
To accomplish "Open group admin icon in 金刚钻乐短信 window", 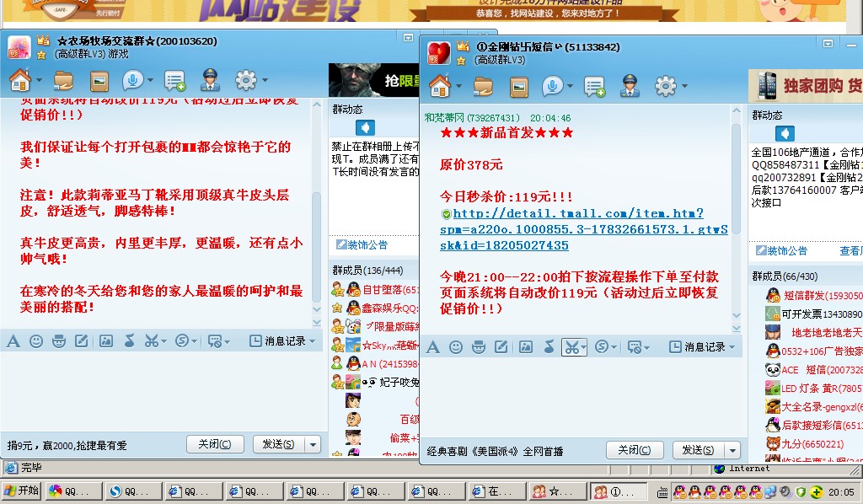I will [x=630, y=86].
